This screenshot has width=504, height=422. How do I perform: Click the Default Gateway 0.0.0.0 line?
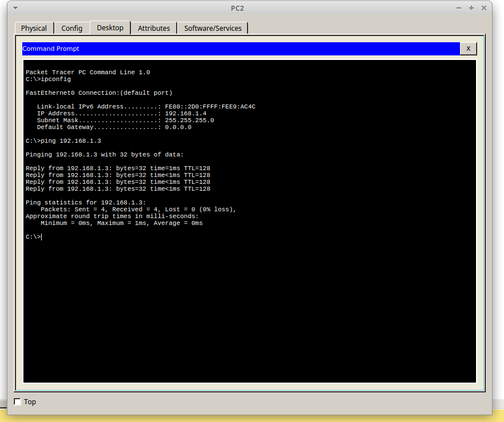[114, 127]
